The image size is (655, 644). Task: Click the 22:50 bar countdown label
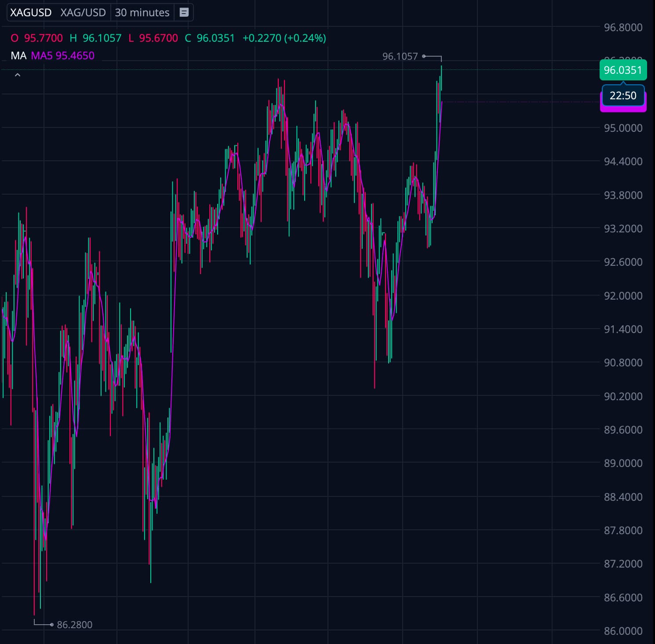(622, 95)
